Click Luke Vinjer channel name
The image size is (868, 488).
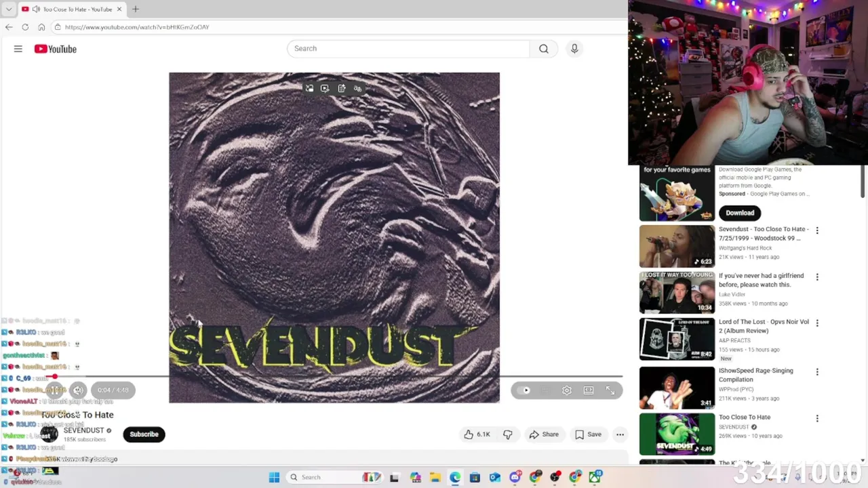point(732,295)
